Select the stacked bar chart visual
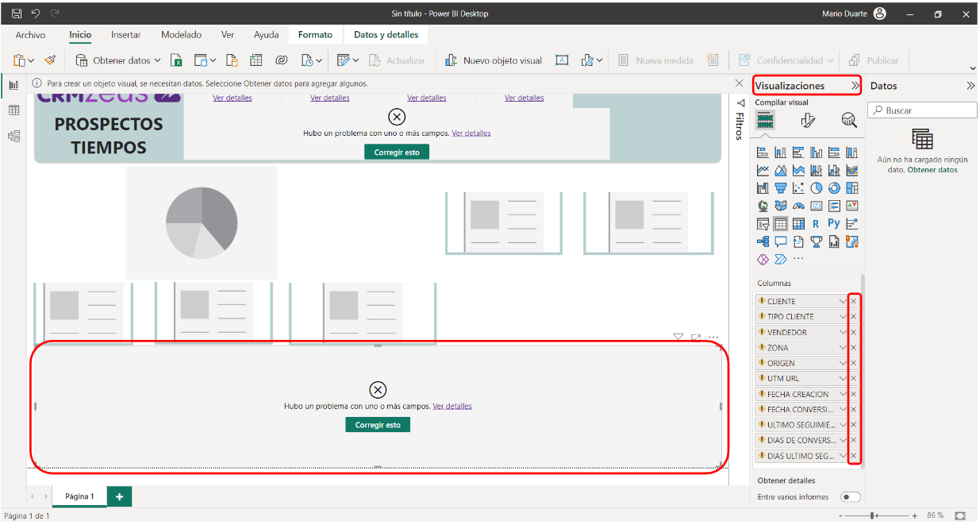 pyautogui.click(x=763, y=152)
